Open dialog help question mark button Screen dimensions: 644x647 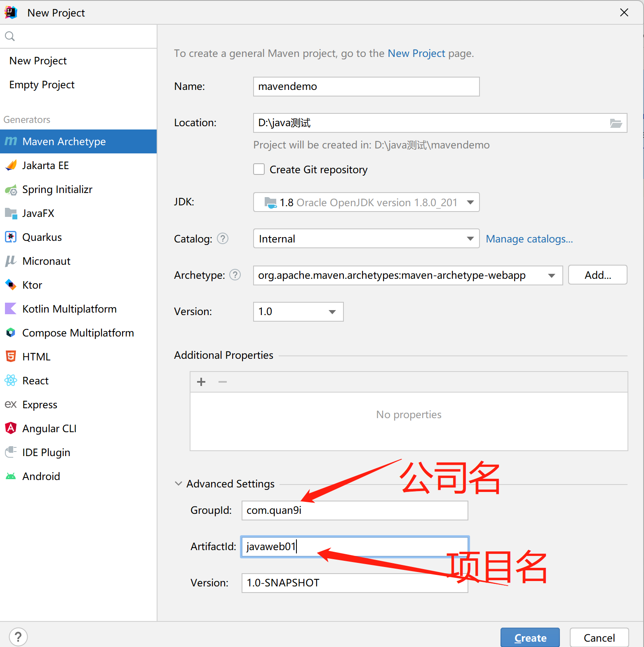point(18,637)
